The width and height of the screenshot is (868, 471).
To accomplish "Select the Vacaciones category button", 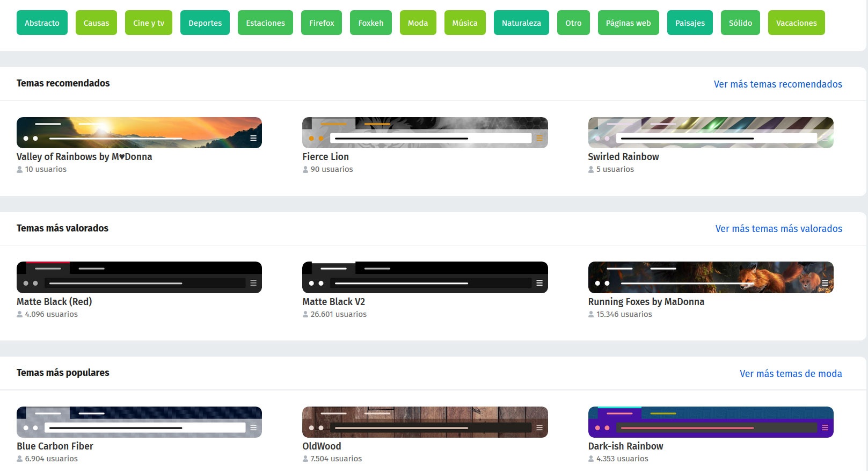I will click(x=797, y=23).
